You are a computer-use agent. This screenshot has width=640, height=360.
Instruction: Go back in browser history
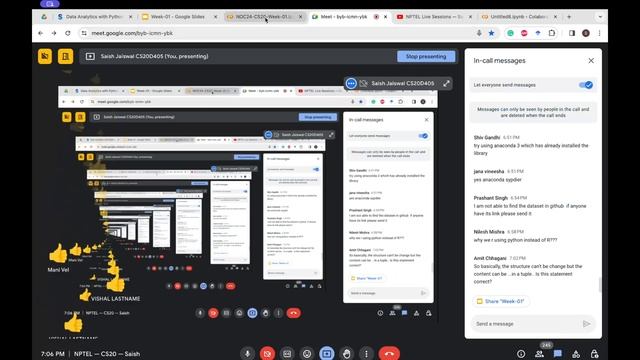40,33
